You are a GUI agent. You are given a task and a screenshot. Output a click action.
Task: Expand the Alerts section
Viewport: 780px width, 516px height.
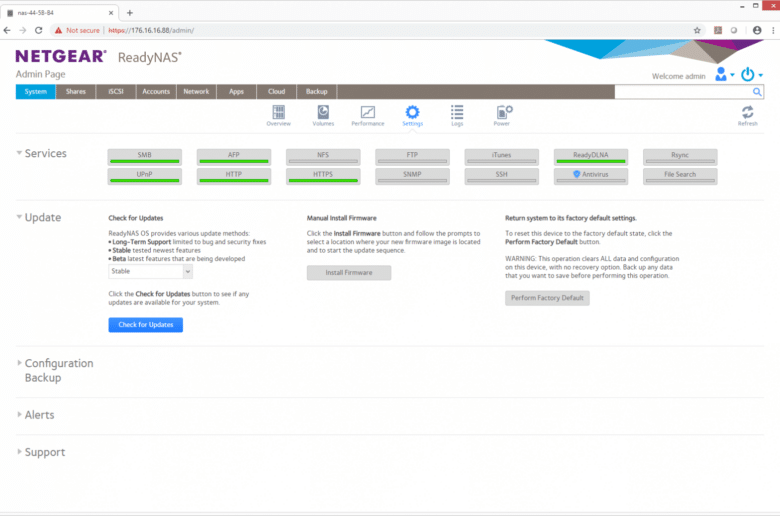tap(19, 414)
